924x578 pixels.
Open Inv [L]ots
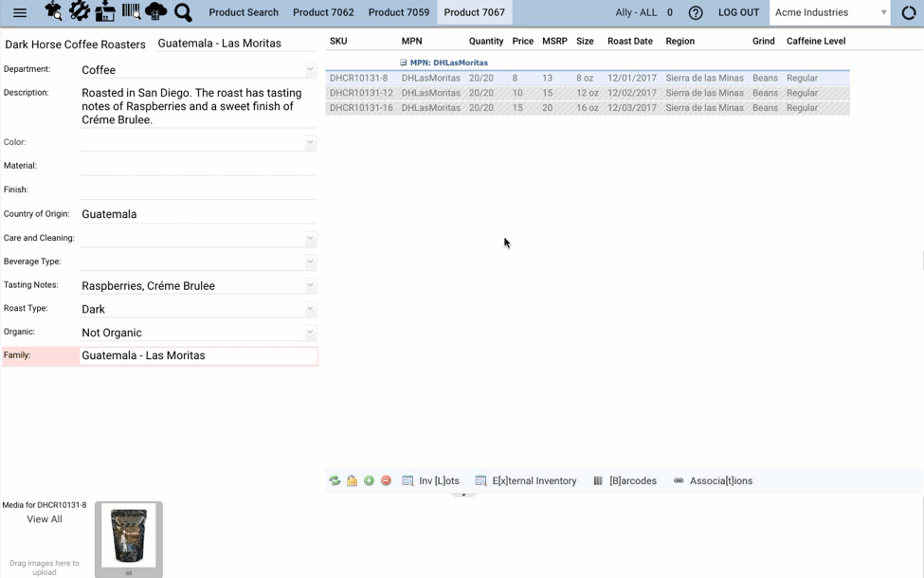coord(439,480)
